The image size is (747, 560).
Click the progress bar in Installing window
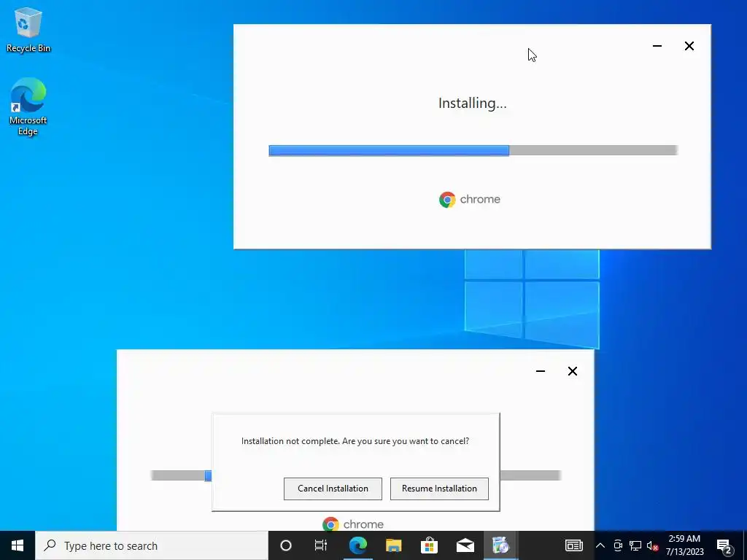pos(473,150)
